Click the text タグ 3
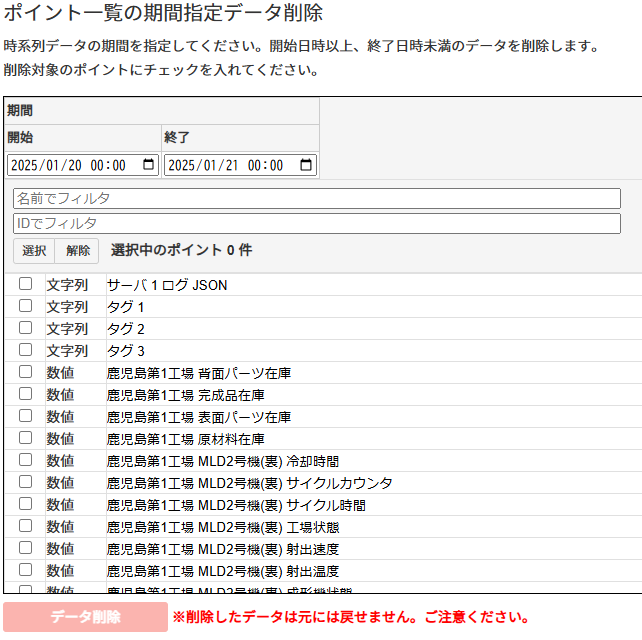 point(125,351)
